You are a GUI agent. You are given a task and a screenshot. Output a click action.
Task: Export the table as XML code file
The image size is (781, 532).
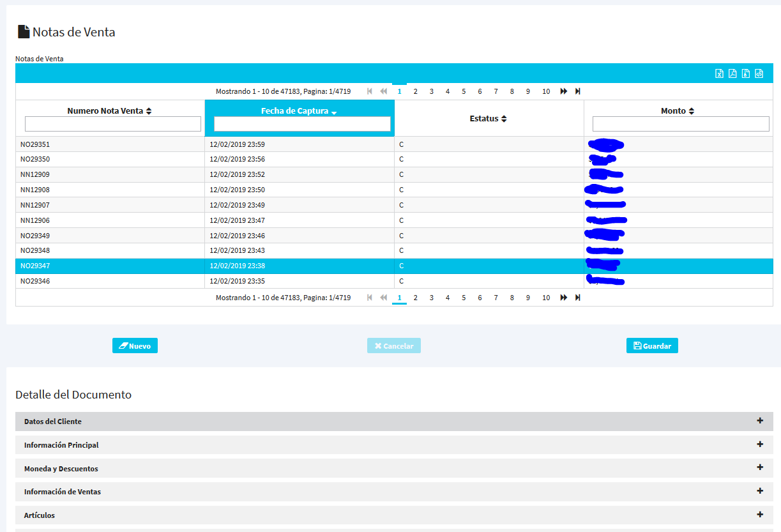pos(759,73)
